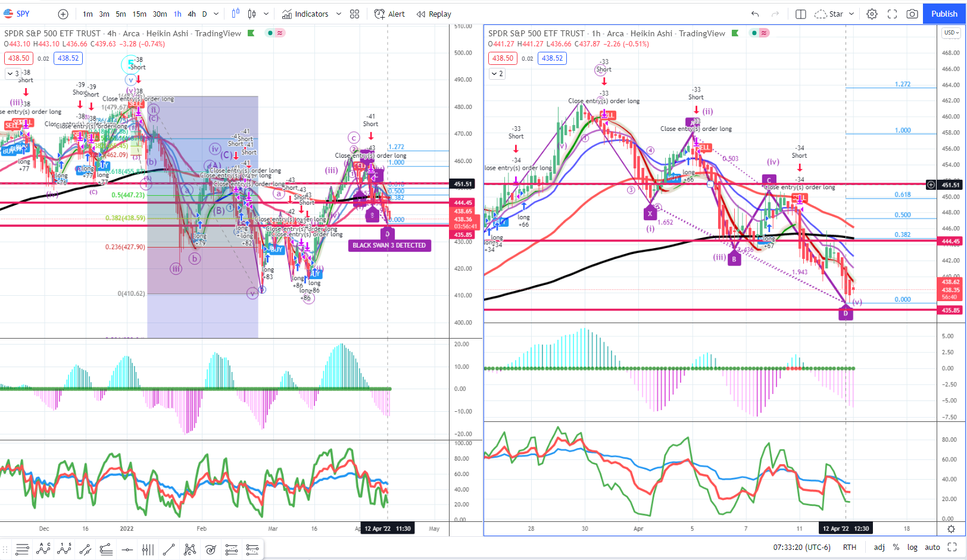Select the Fib spiral tool

210,549
